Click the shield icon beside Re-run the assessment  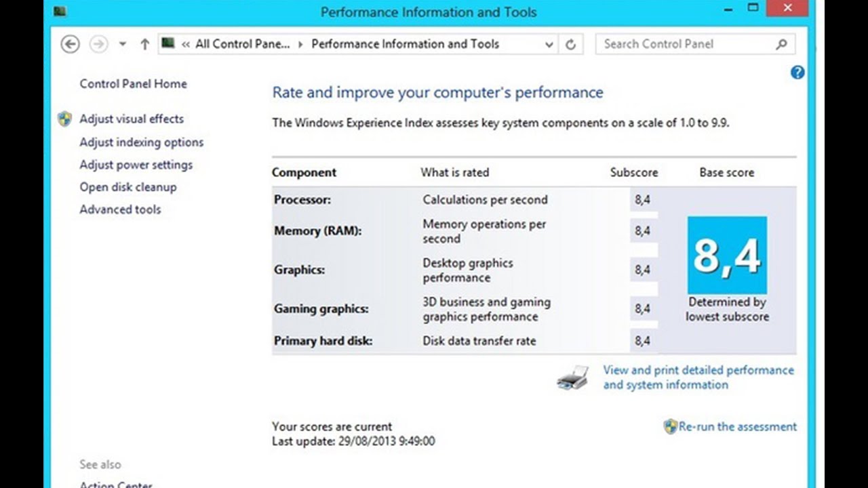(670, 426)
